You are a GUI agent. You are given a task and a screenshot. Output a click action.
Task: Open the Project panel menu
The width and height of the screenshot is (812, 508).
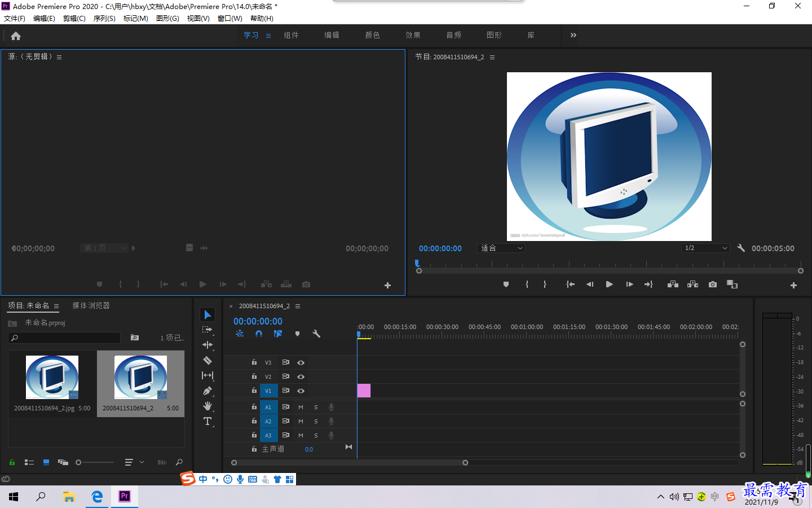56,306
